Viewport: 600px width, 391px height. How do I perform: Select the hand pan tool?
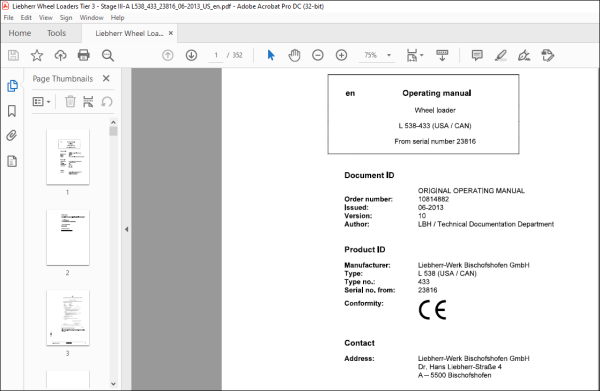294,55
